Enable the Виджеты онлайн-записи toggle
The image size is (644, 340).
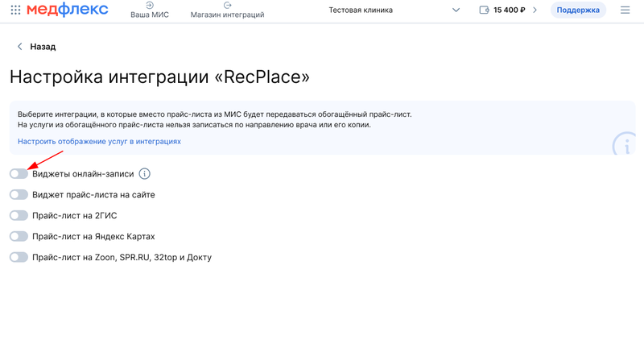coord(19,174)
